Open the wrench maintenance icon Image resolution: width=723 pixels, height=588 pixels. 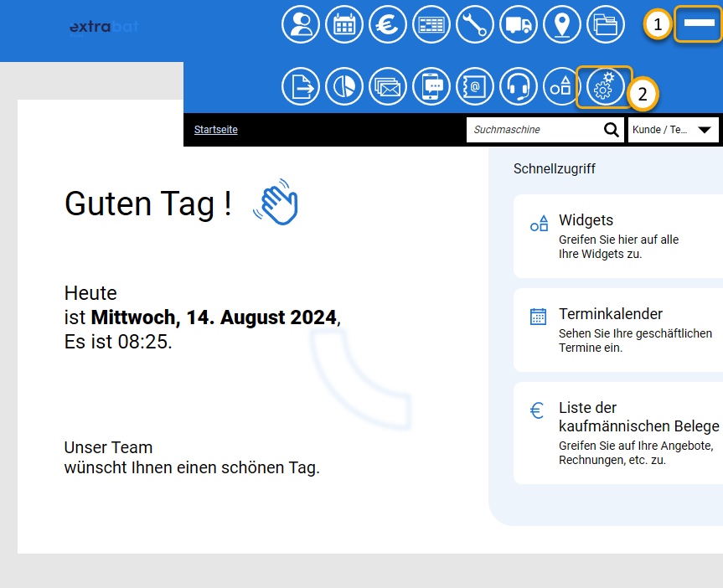pyautogui.click(x=475, y=24)
